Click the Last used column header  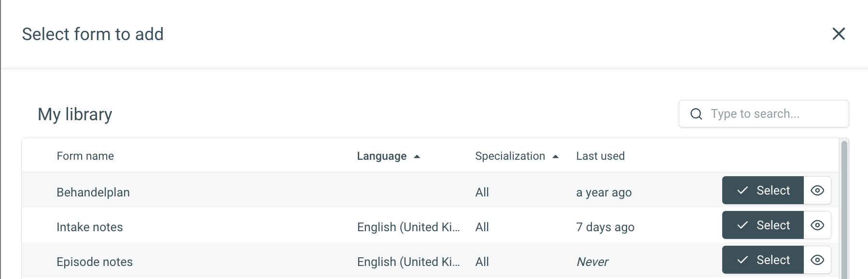pyautogui.click(x=600, y=156)
